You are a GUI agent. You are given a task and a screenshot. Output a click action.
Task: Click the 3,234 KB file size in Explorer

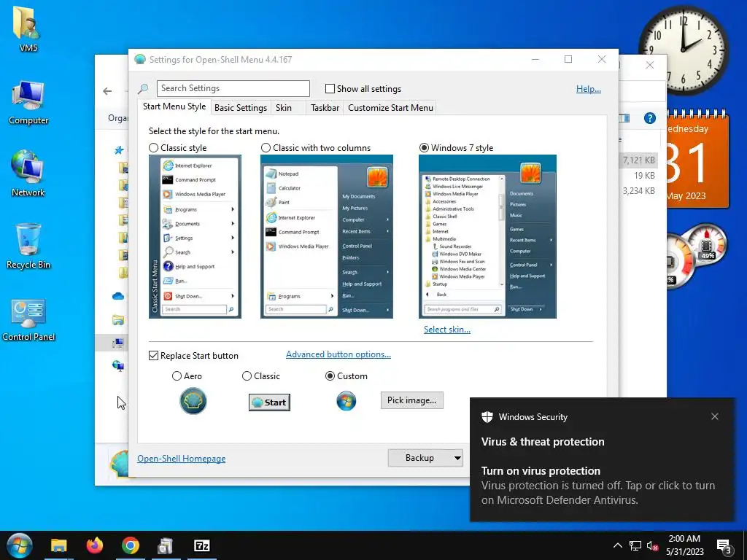click(639, 191)
